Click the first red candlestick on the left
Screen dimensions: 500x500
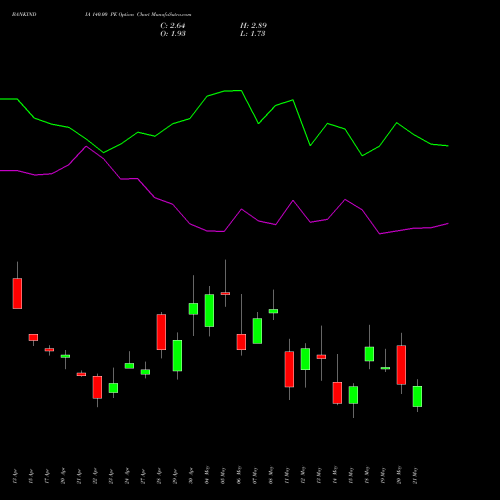[x=17, y=293]
